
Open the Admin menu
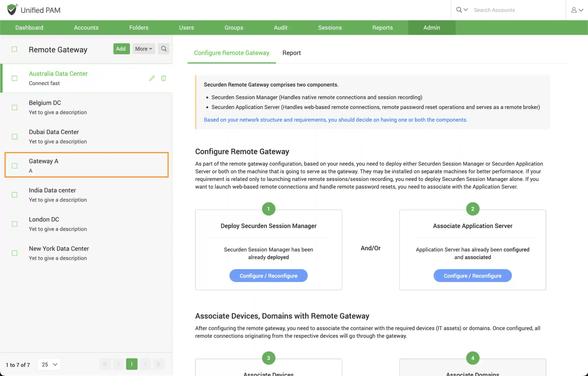pos(432,28)
